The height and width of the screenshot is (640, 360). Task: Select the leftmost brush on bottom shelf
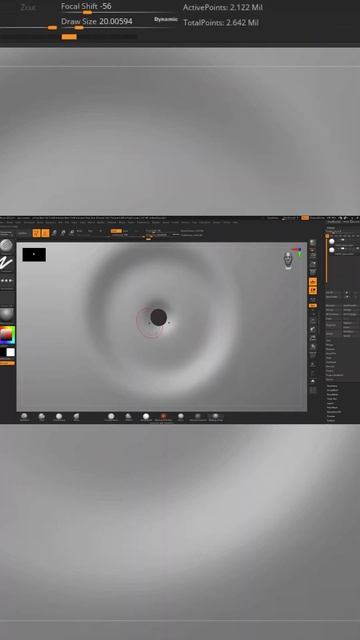click(x=24, y=416)
